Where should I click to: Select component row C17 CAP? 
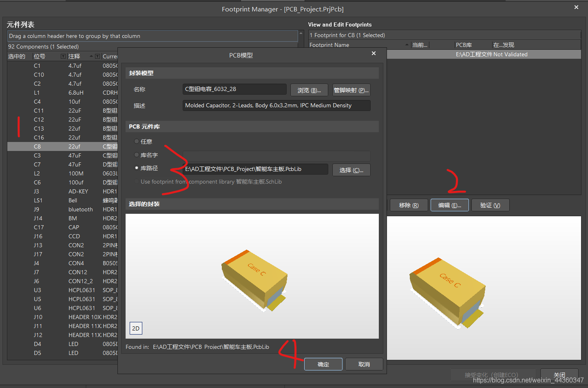[62, 227]
